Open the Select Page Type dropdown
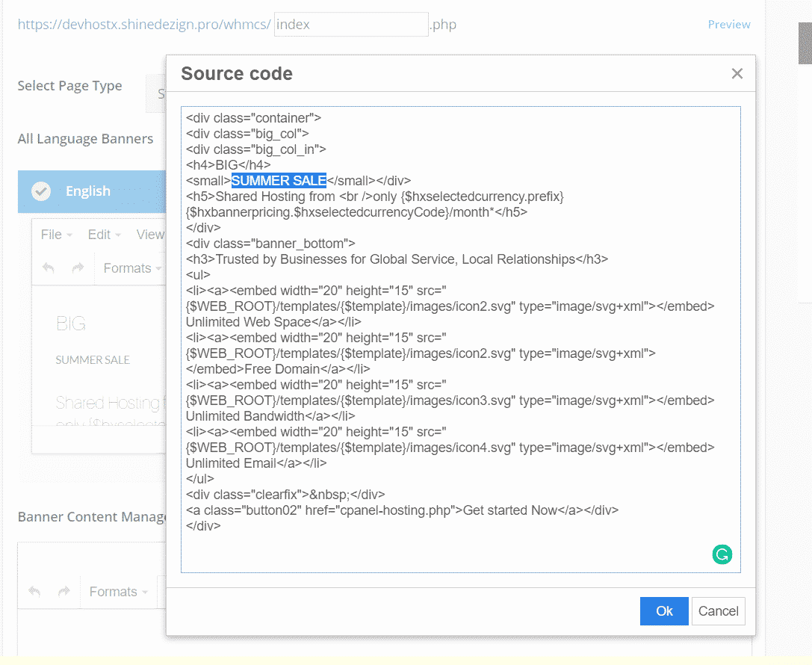The image size is (812, 665). tap(155, 94)
